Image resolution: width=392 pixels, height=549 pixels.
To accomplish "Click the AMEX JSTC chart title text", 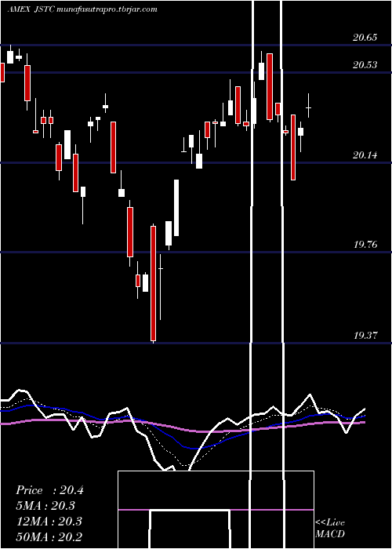I will coord(82,9).
